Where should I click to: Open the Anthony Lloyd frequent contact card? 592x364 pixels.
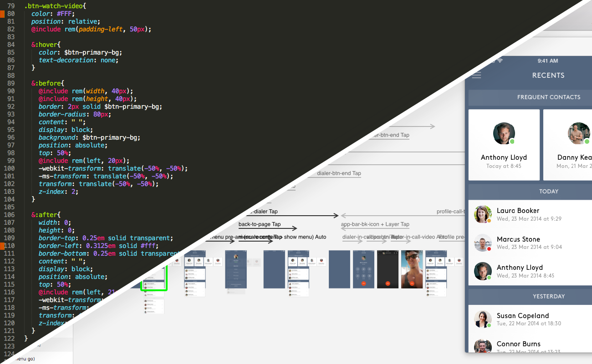click(x=504, y=145)
